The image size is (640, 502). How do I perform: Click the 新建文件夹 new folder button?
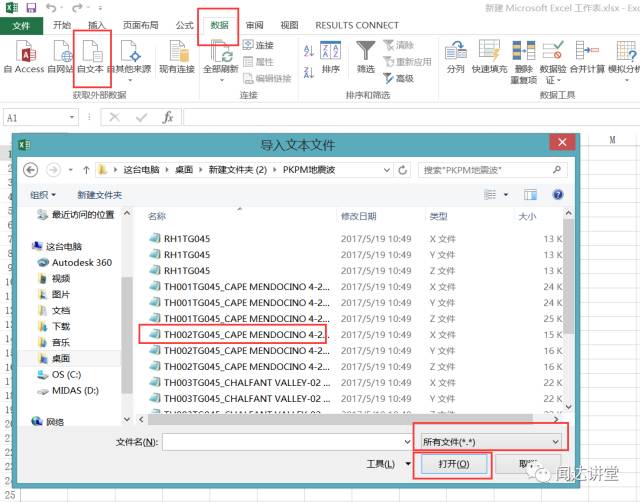click(100, 195)
